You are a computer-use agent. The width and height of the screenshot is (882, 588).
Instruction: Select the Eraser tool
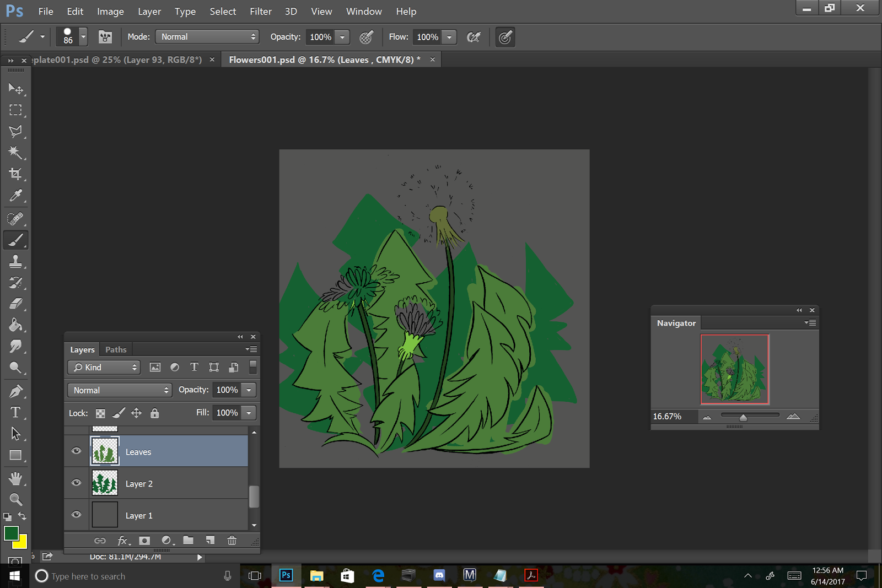tap(15, 304)
